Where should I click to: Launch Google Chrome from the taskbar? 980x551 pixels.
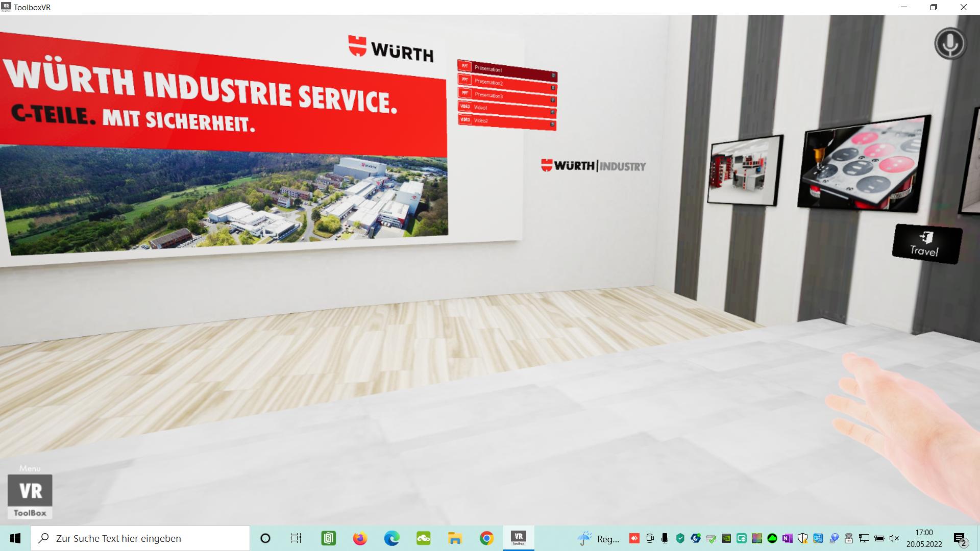point(487,538)
